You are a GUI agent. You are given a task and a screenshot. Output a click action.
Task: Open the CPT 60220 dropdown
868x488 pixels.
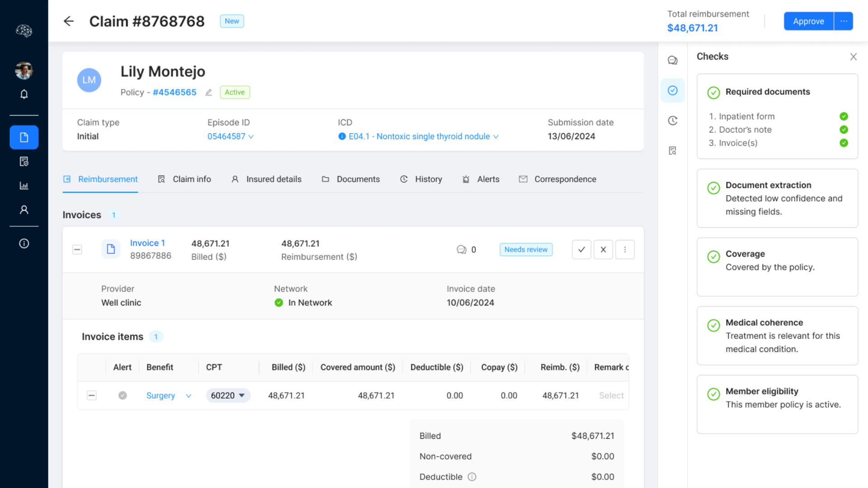[x=228, y=395]
